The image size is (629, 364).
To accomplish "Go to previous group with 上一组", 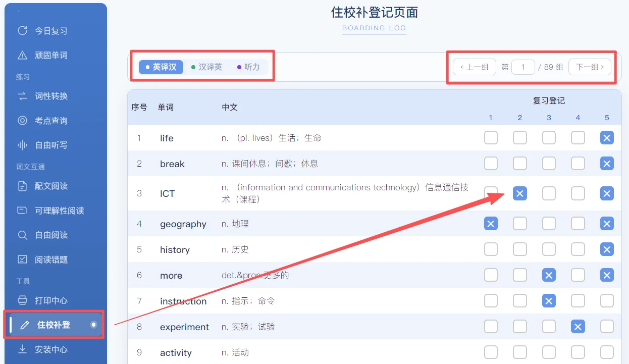I will [474, 67].
